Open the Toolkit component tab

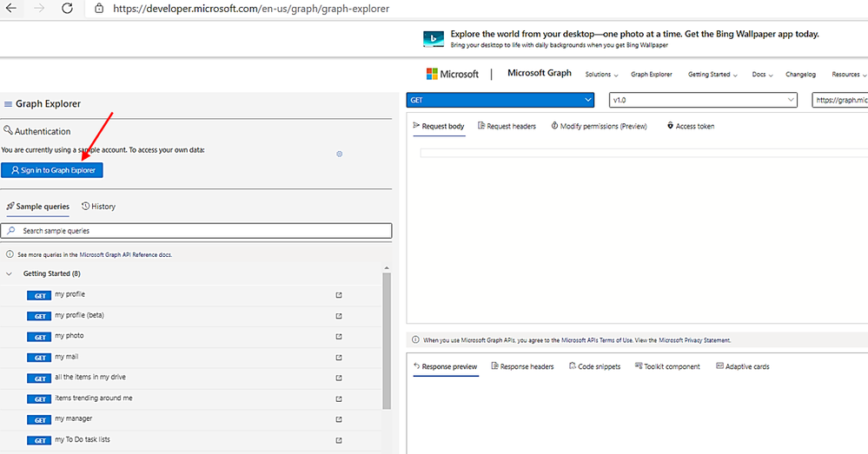(x=667, y=366)
